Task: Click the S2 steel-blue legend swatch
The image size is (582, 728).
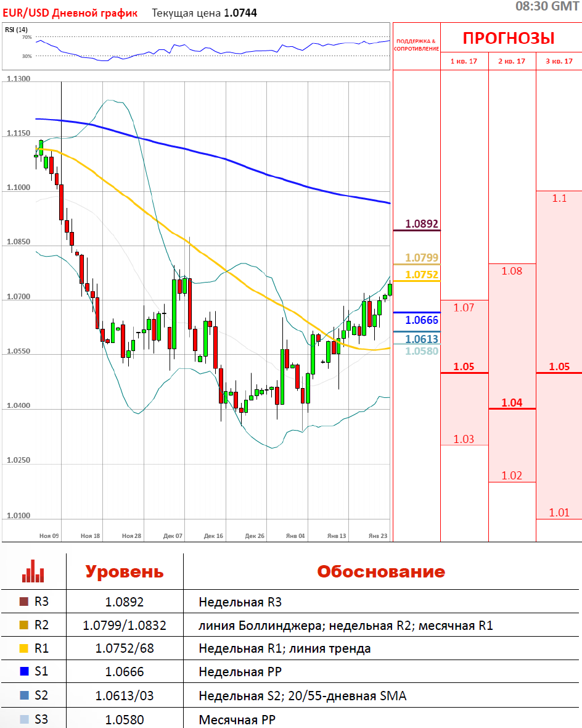Action: pyautogui.click(x=24, y=695)
